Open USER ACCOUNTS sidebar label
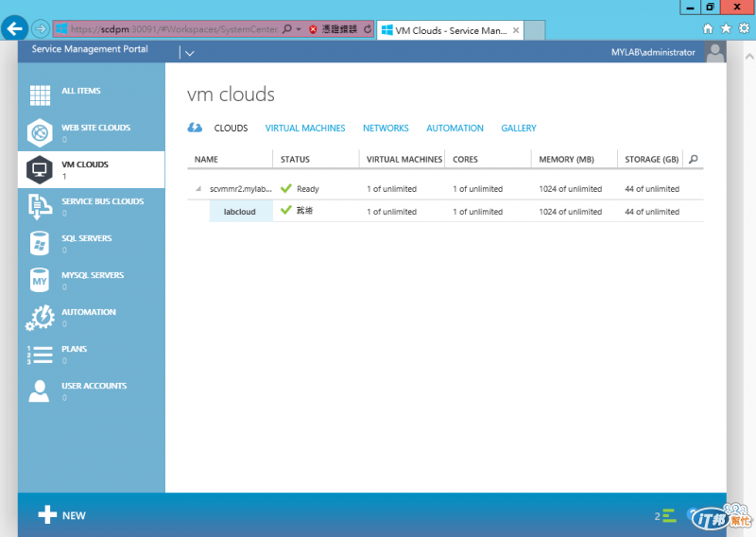 [94, 386]
